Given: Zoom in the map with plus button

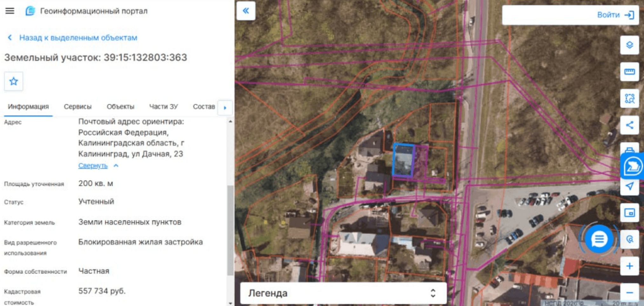Looking at the screenshot, I should click(x=629, y=266).
